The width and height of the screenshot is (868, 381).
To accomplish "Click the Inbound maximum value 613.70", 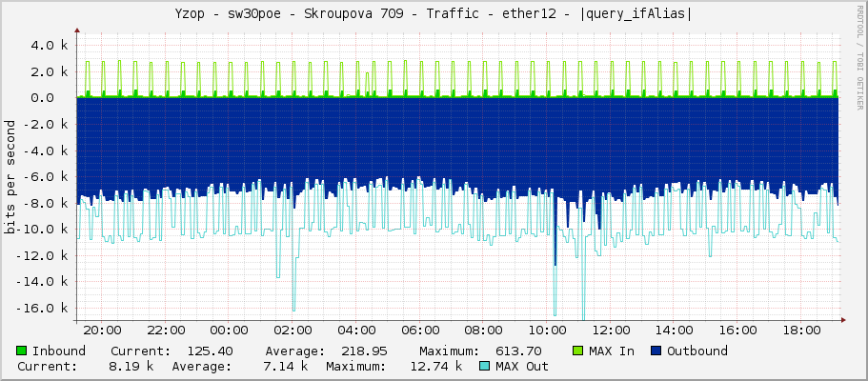I will (518, 351).
